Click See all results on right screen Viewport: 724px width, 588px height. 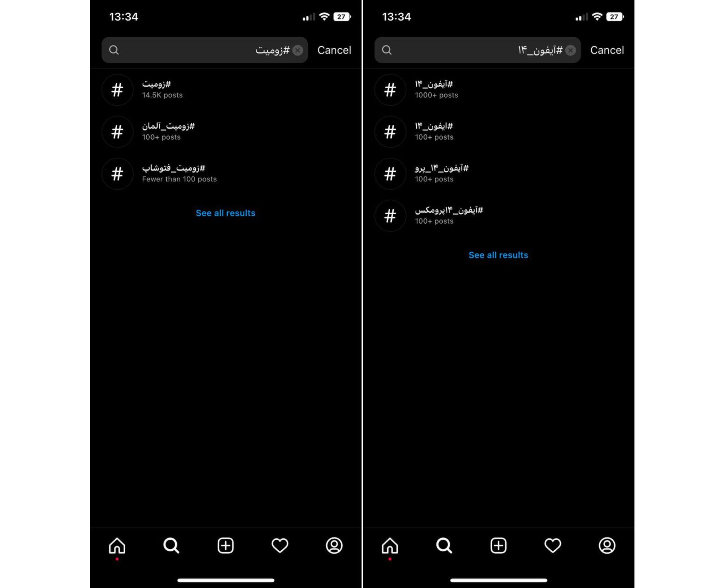point(499,255)
